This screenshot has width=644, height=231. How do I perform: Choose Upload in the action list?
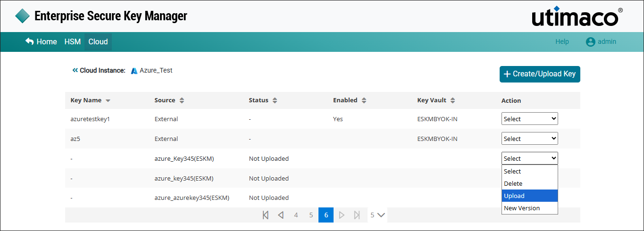pyautogui.click(x=529, y=196)
